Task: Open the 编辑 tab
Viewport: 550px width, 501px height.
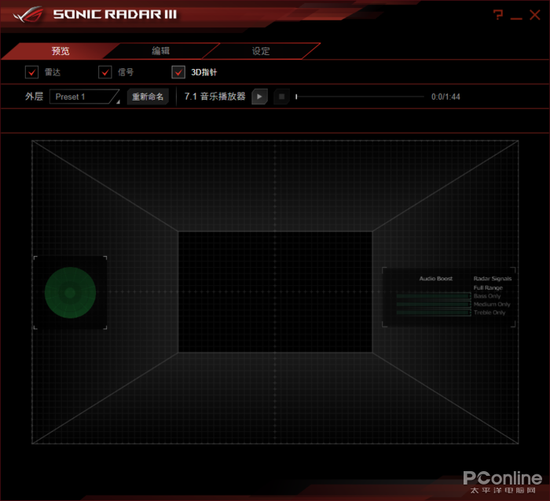Action: [x=161, y=51]
